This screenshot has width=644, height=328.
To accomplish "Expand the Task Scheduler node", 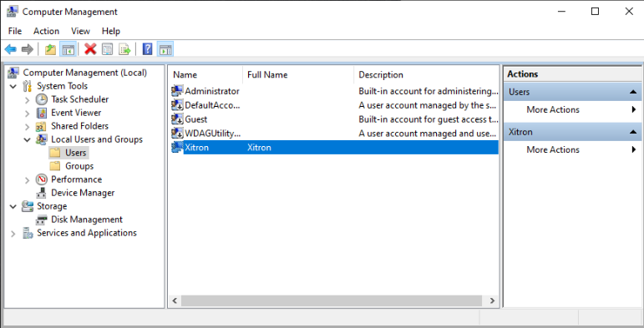I will [27, 100].
